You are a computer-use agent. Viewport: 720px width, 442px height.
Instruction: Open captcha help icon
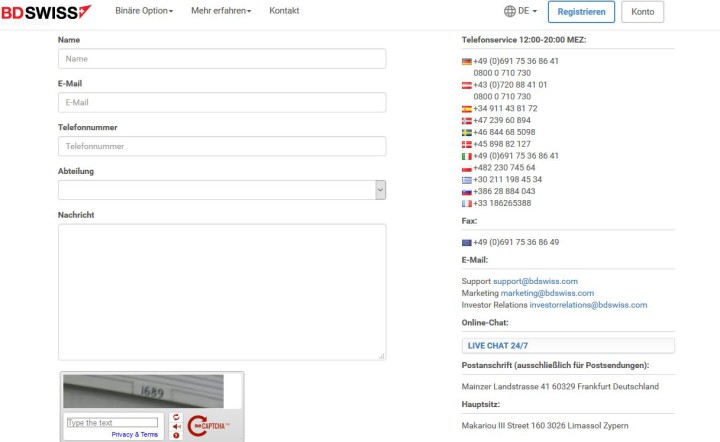[176, 435]
